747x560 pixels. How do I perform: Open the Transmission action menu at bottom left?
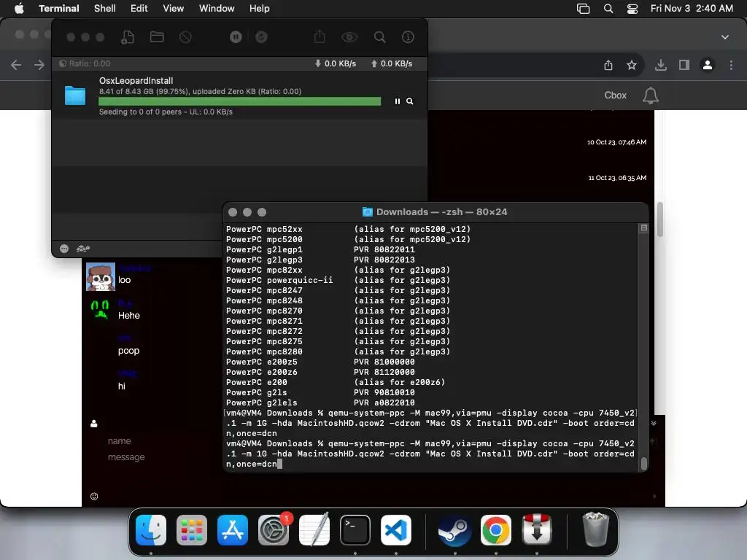[x=64, y=249]
